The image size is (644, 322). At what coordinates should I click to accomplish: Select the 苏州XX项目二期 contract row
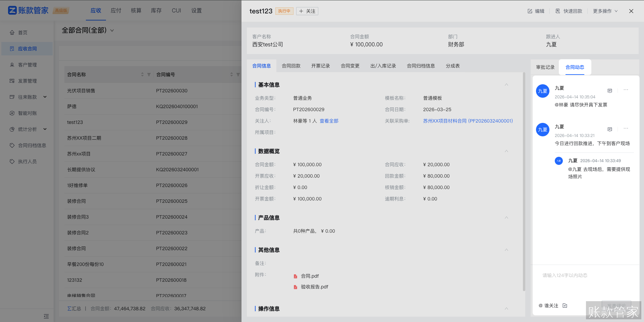pos(153,138)
